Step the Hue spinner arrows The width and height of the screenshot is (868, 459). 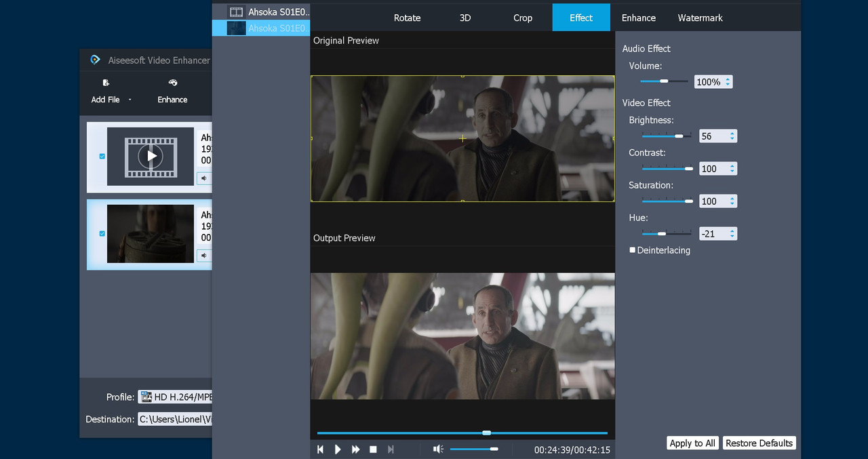click(x=732, y=234)
